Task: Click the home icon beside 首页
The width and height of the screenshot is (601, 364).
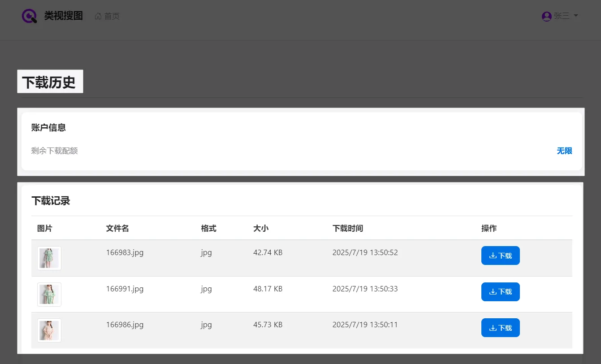Action: click(98, 16)
